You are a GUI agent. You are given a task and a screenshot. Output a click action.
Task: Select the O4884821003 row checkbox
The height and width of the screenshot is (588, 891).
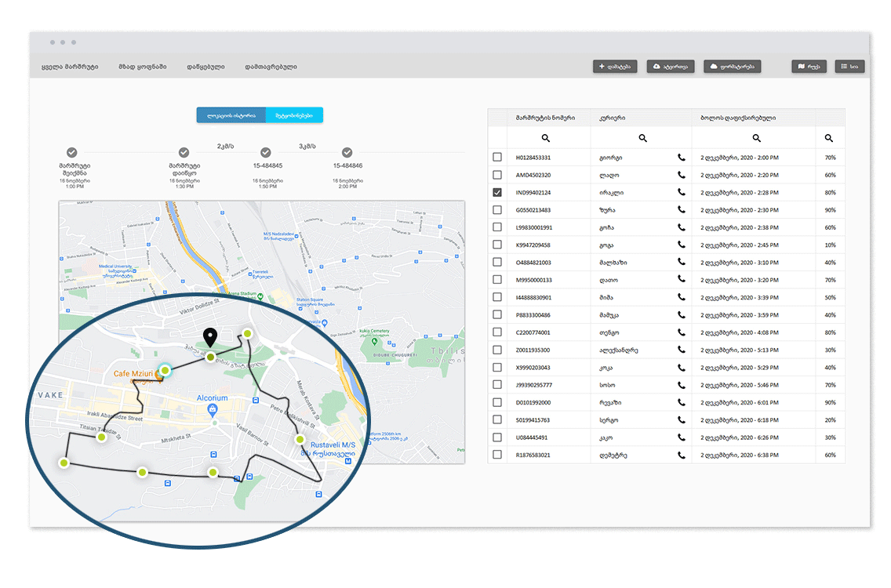pyautogui.click(x=497, y=262)
